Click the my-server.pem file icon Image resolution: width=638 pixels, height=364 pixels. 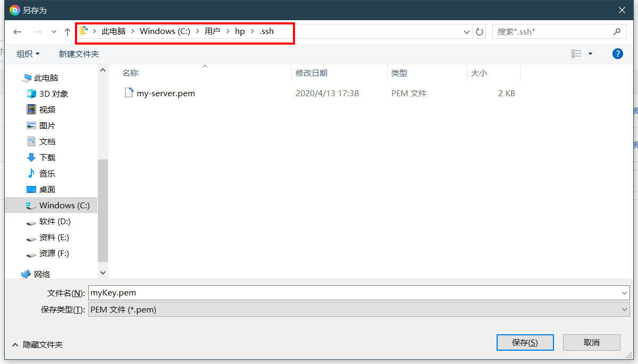(x=129, y=93)
